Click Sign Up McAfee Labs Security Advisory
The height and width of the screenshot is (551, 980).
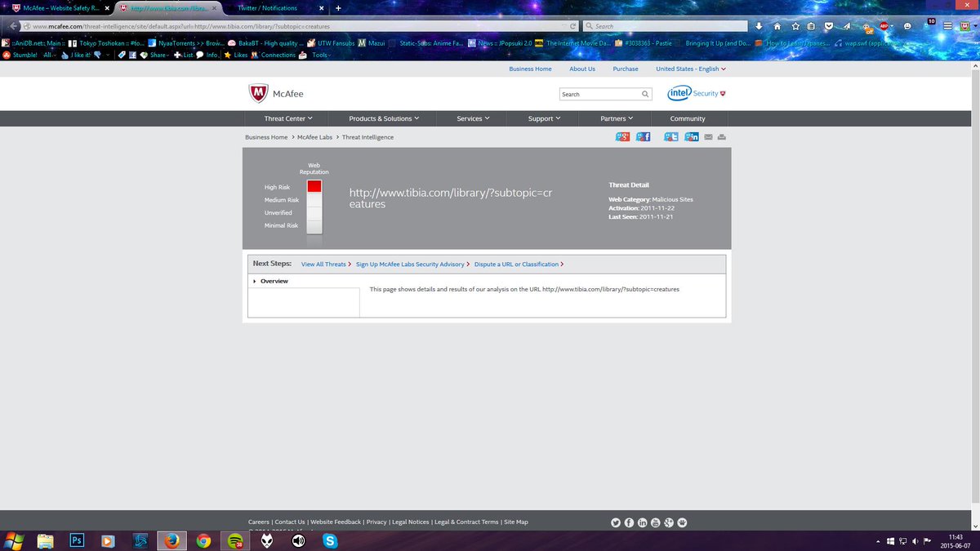pyautogui.click(x=410, y=264)
